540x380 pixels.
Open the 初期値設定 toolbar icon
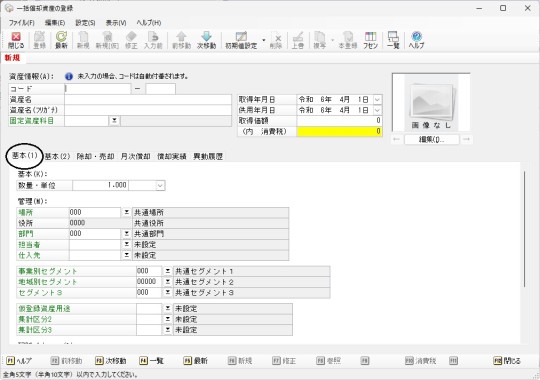(x=241, y=40)
